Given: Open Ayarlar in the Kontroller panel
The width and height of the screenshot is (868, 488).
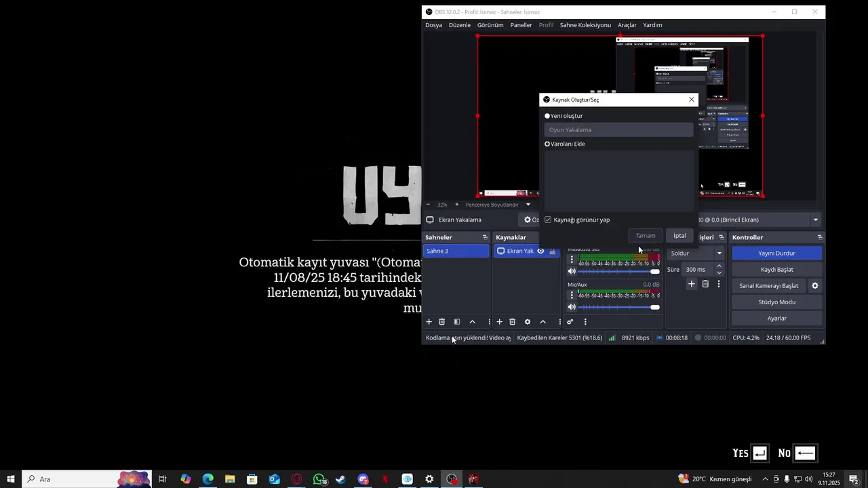Looking at the screenshot, I should tap(776, 319).
